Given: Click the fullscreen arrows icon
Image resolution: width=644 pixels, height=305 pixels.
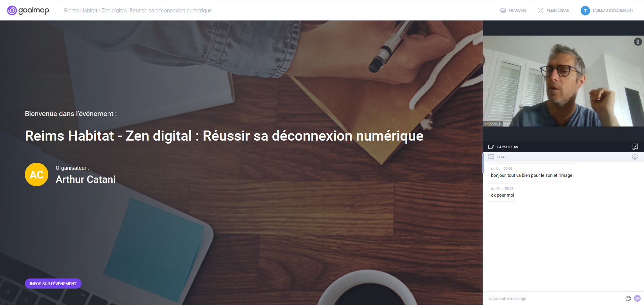Looking at the screenshot, I should (x=540, y=10).
